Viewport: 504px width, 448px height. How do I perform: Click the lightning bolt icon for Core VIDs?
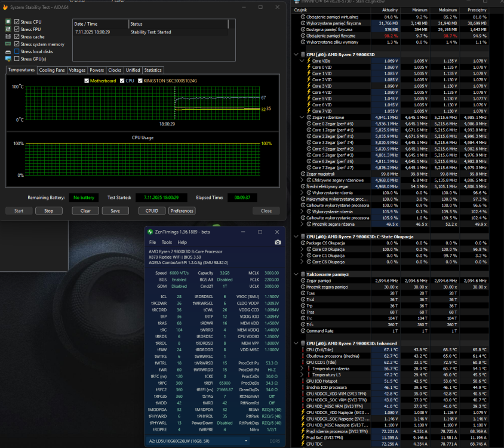tap(308, 61)
